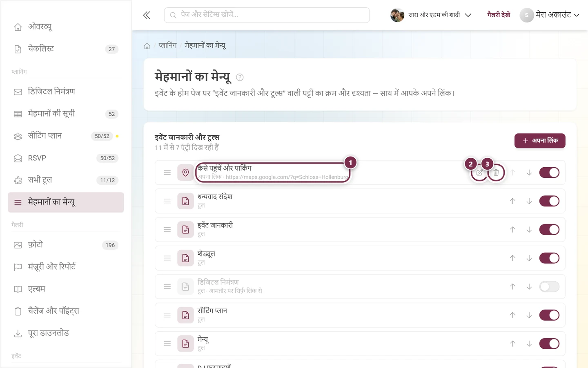This screenshot has height=368, width=588.
Task: Move शेड्यूल down
Action: (529, 258)
